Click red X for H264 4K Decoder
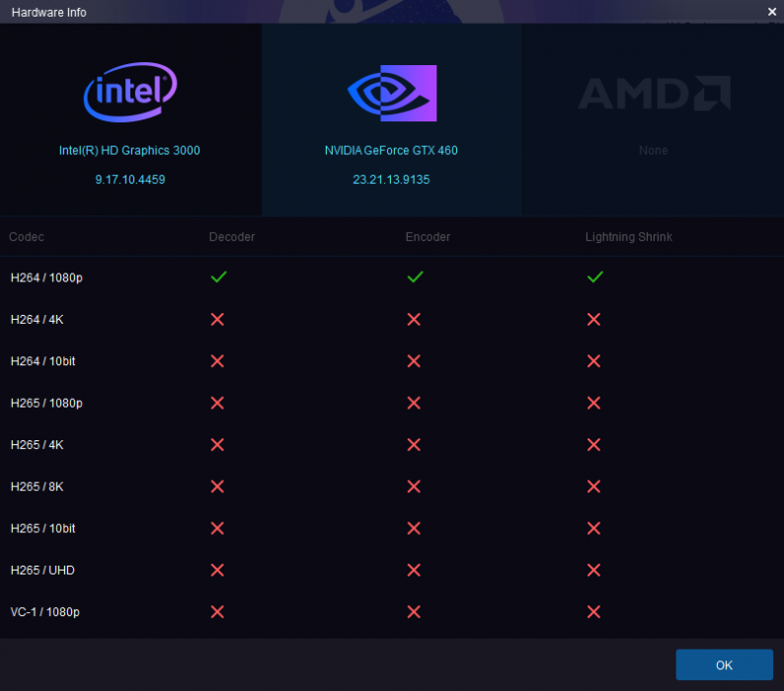 [218, 320]
